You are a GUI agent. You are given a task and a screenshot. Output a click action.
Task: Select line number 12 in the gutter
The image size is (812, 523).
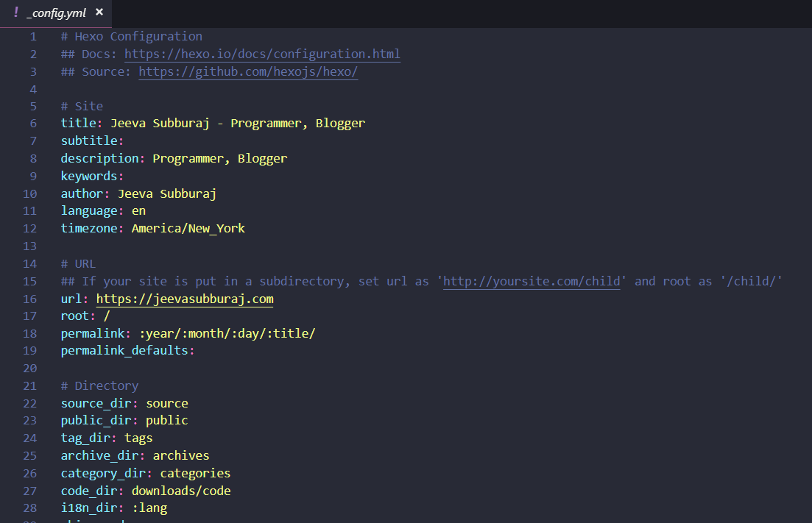pyautogui.click(x=30, y=229)
